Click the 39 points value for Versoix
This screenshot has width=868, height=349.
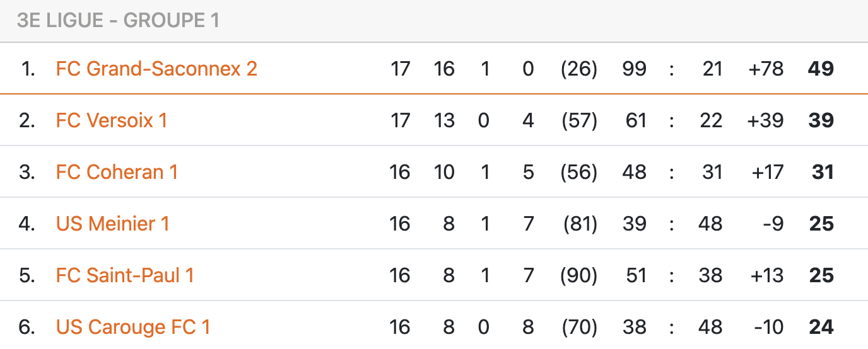[x=821, y=120]
